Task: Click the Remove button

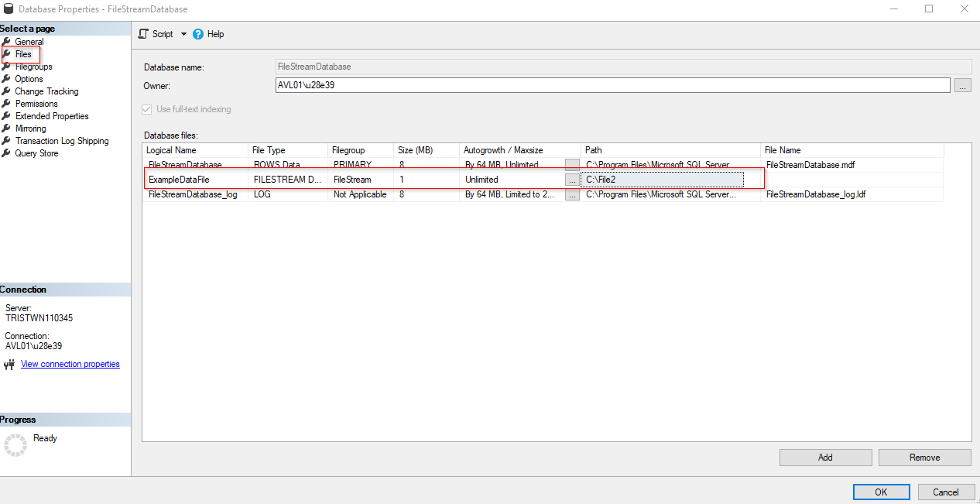Action: tap(924, 457)
